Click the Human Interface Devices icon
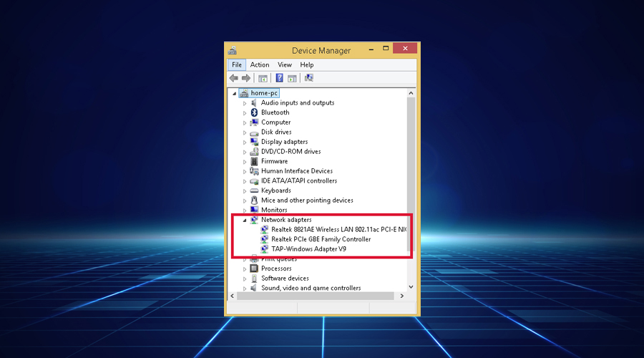 click(254, 171)
